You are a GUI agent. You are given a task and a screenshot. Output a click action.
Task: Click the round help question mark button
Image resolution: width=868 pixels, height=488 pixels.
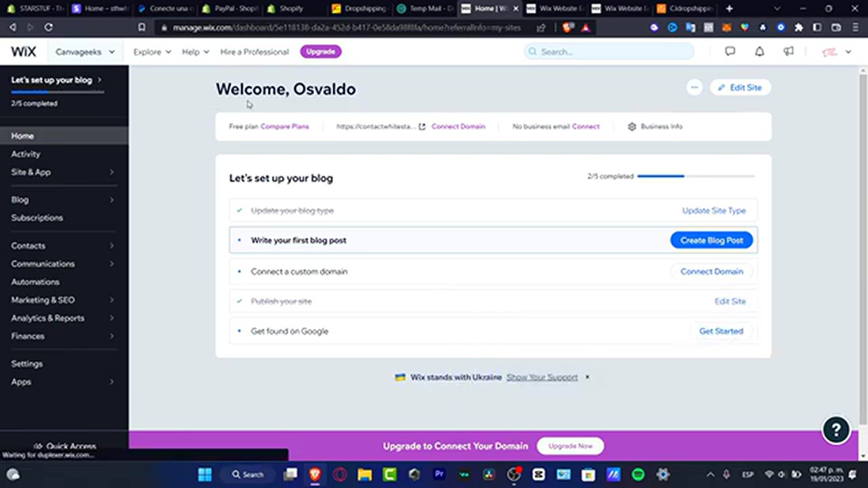point(836,430)
